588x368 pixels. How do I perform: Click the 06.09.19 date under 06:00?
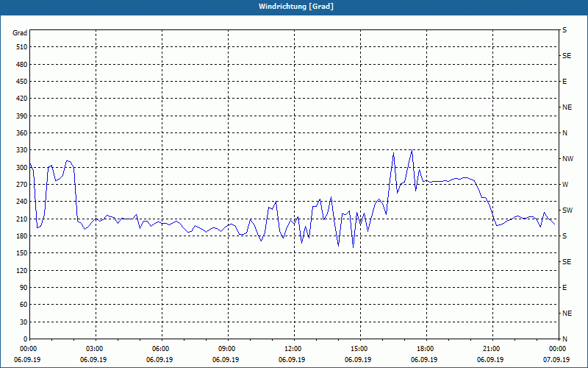point(159,360)
